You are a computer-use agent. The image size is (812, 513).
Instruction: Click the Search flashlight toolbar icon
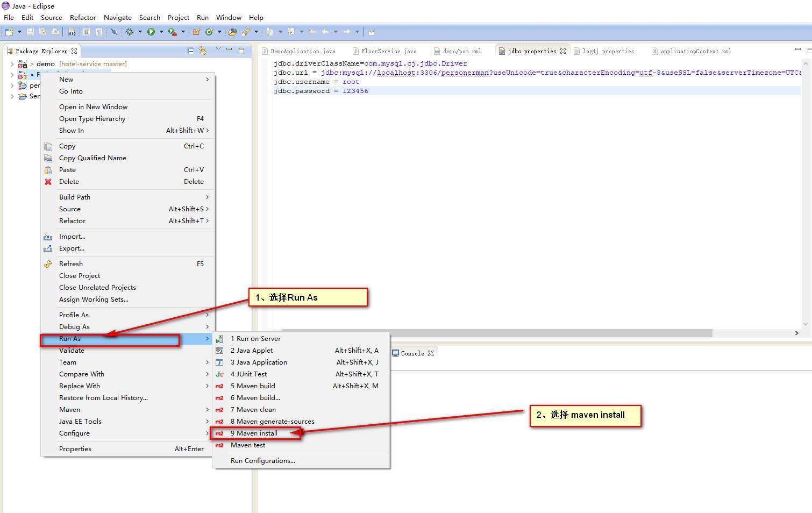click(246, 32)
